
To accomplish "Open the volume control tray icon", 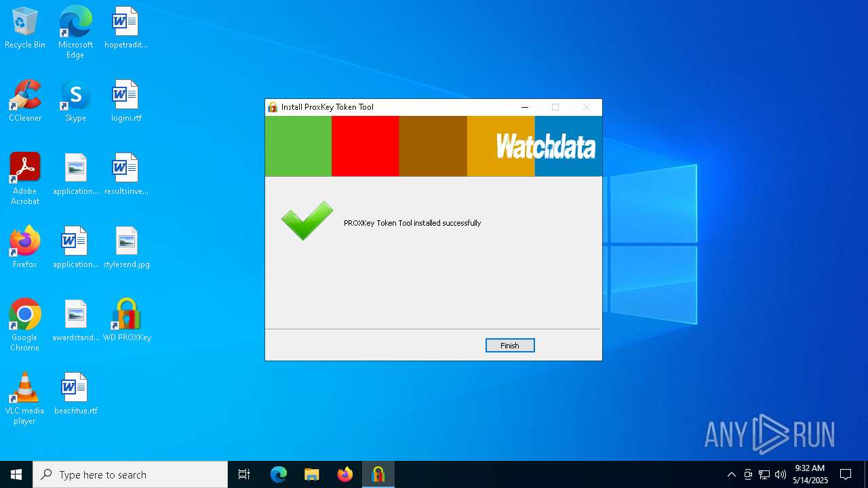I will [x=781, y=474].
